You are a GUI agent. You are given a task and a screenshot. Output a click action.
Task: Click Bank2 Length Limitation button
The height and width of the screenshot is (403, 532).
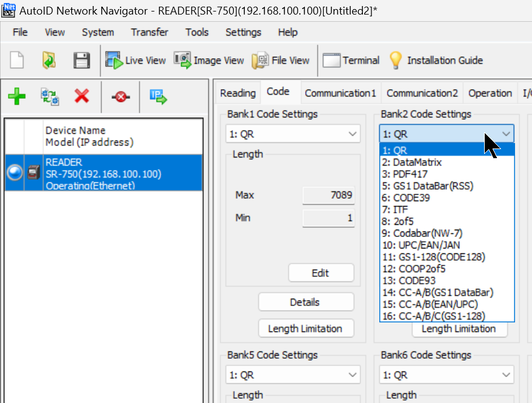click(x=459, y=330)
